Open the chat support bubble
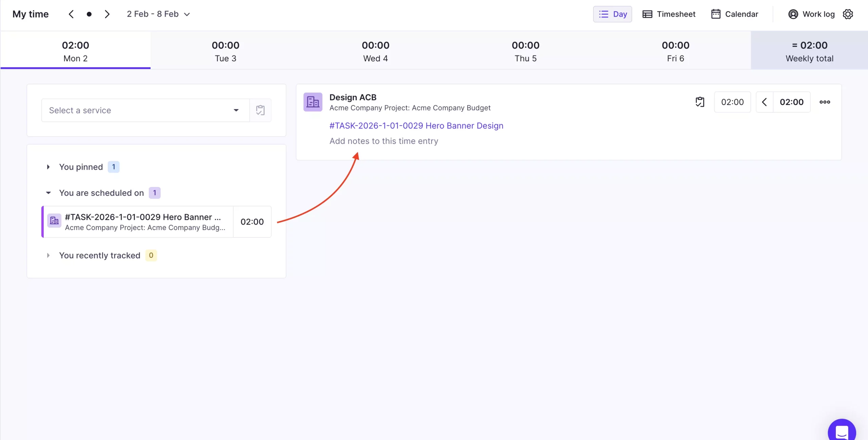Screen dimensions: 868x440 coord(842,432)
